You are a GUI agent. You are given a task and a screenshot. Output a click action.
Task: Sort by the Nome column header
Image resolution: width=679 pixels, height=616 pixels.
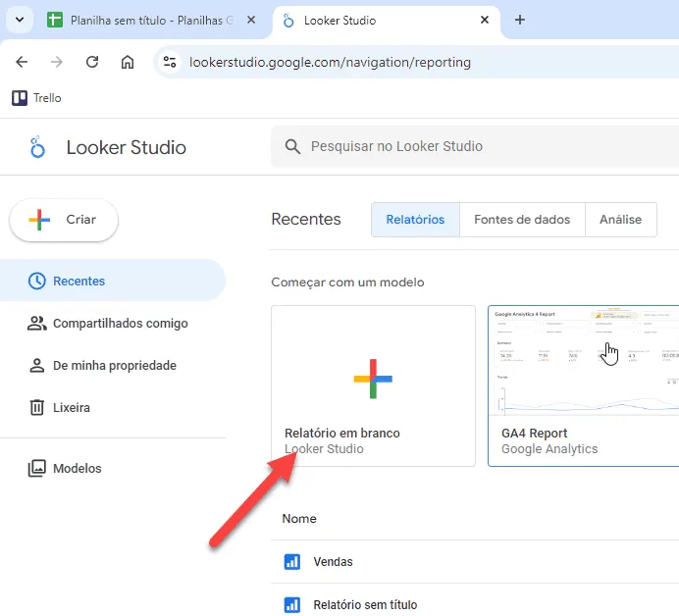(x=299, y=519)
